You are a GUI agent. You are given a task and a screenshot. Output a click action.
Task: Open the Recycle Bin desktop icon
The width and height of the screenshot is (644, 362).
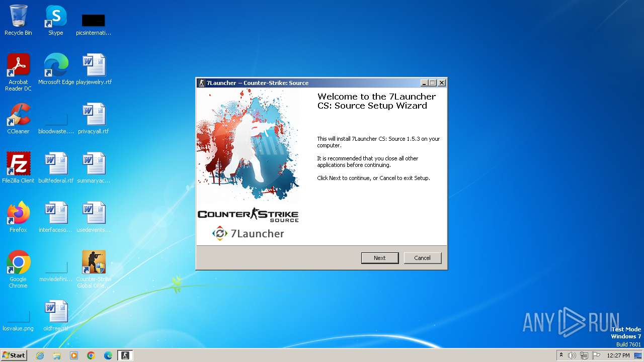pyautogui.click(x=18, y=20)
